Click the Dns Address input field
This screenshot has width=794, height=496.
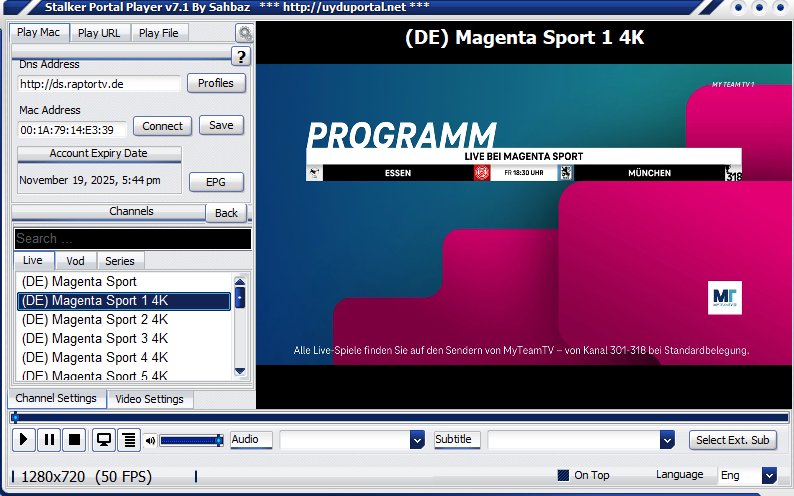(99, 84)
